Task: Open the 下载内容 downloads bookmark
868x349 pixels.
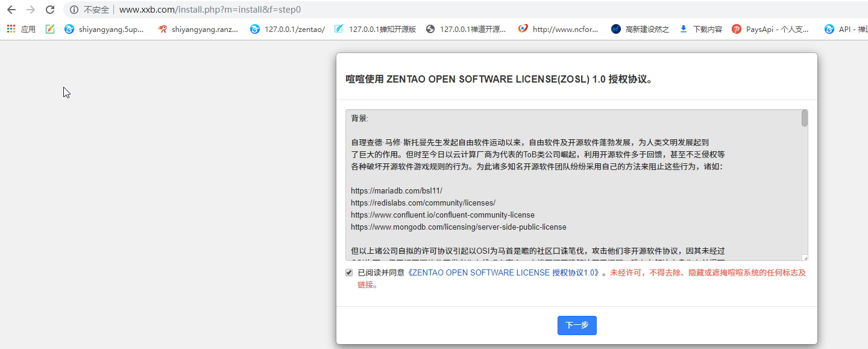Action: click(x=700, y=29)
